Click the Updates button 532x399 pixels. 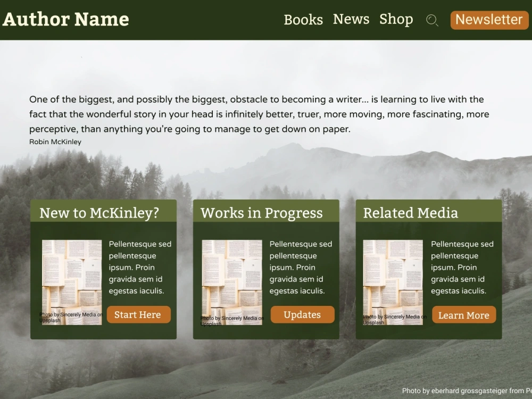click(302, 314)
